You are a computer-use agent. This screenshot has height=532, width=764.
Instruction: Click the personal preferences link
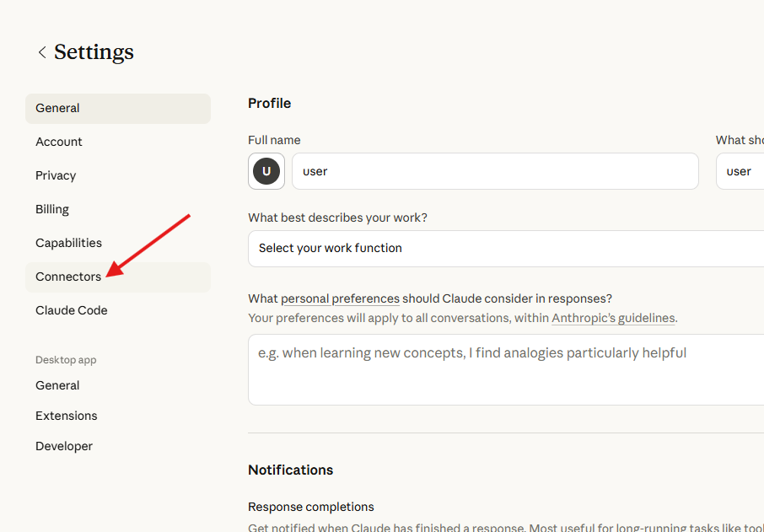point(340,298)
